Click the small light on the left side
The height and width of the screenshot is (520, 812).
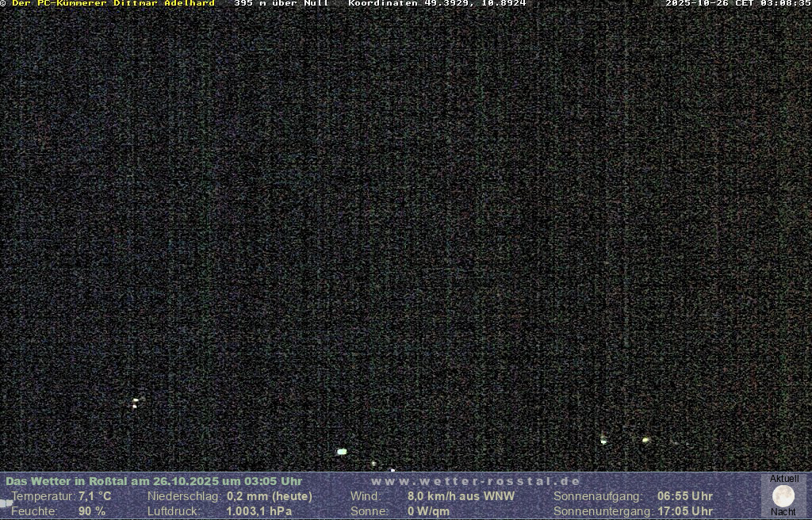click(x=136, y=402)
